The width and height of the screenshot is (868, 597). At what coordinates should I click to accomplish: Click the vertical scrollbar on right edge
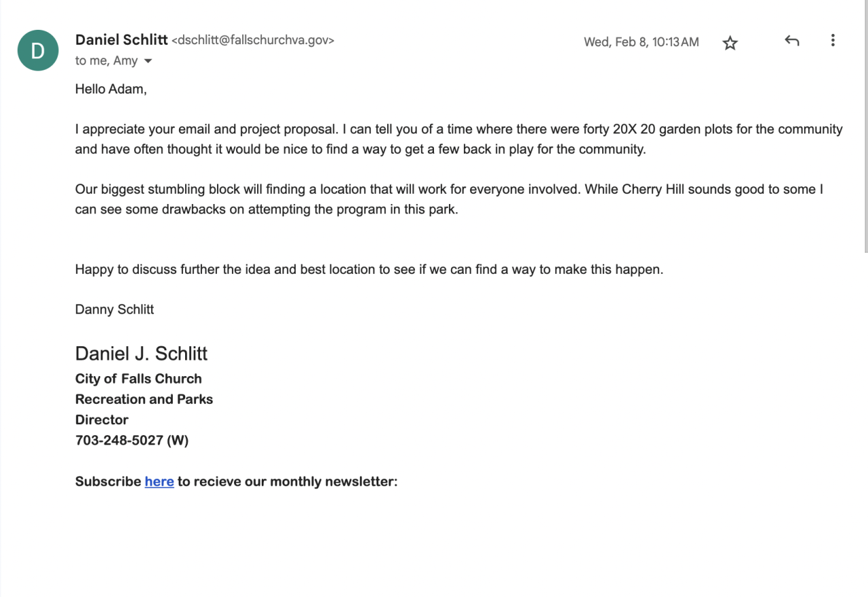pyautogui.click(x=866, y=126)
